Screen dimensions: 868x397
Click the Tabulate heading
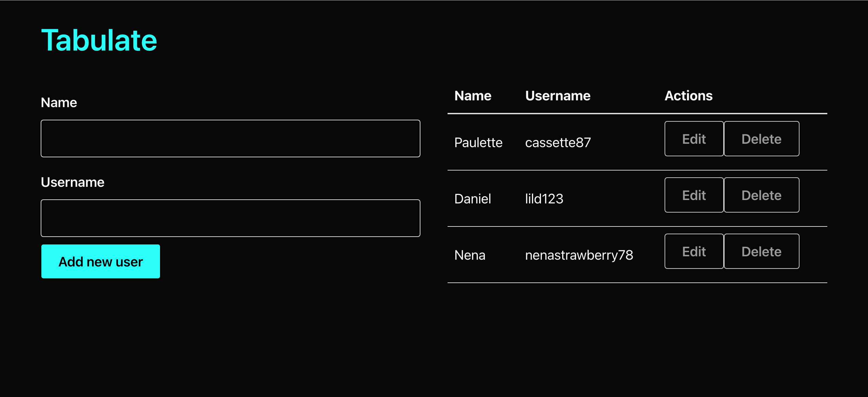[99, 40]
